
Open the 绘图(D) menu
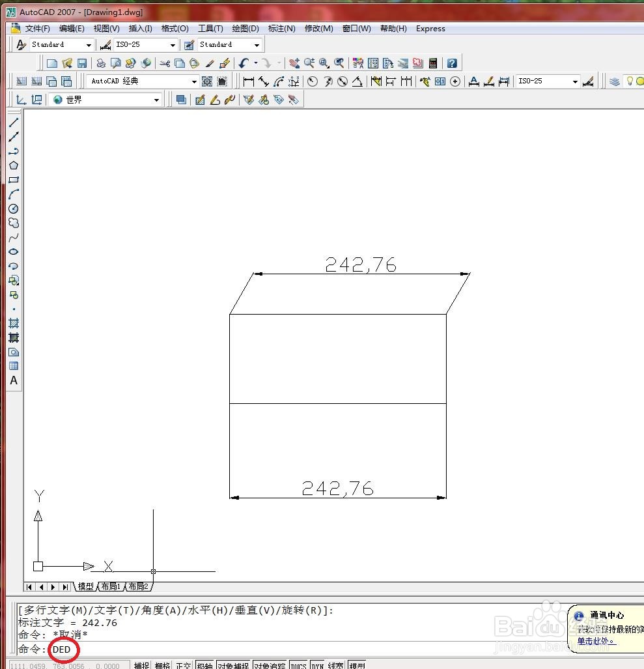click(245, 29)
